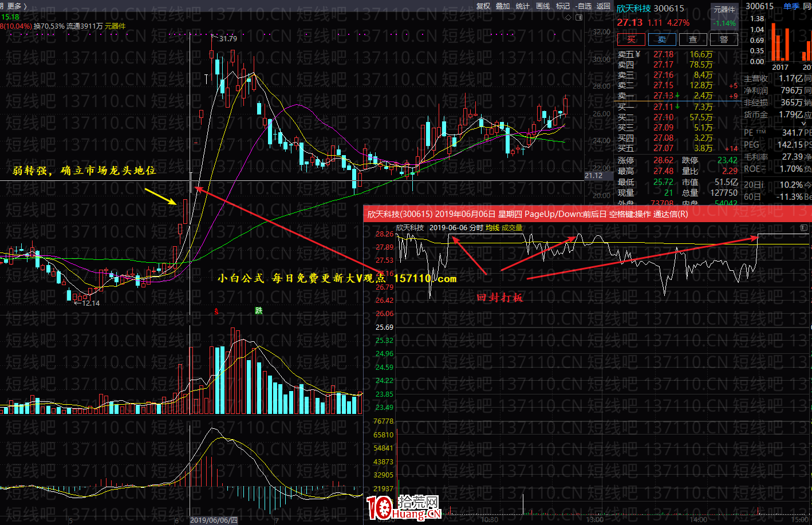Select the 买四 bid row at 27.08
The image size is (812, 525).
677,138
